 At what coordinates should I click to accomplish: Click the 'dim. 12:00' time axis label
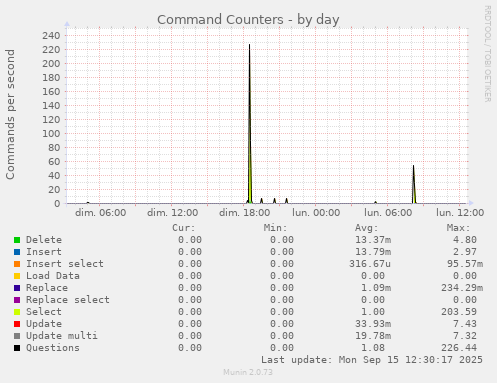tap(173, 213)
